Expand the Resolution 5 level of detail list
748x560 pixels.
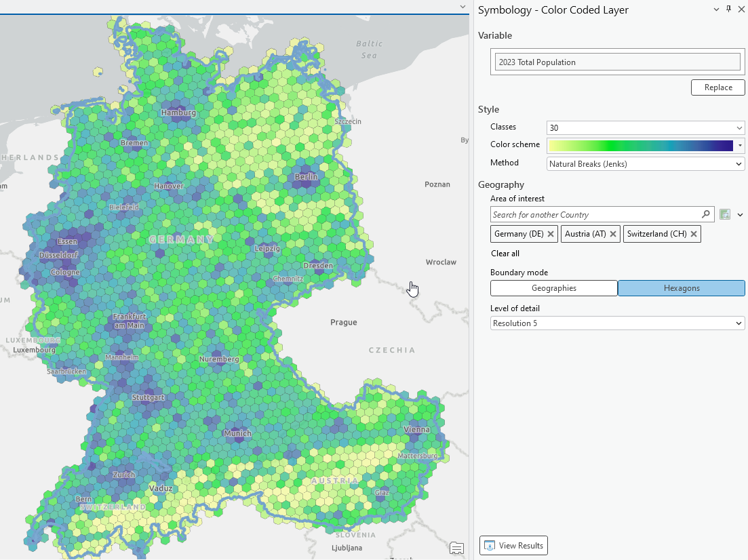(x=617, y=323)
